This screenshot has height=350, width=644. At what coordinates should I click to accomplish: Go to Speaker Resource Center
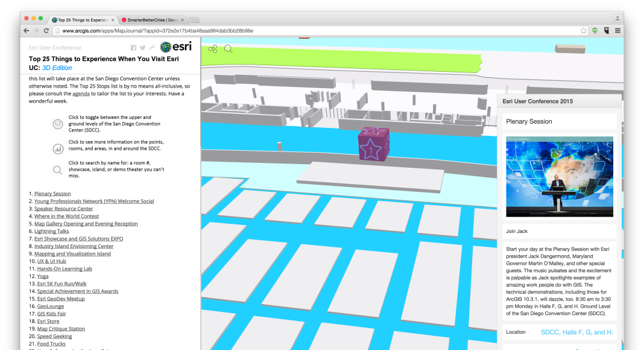click(x=64, y=209)
